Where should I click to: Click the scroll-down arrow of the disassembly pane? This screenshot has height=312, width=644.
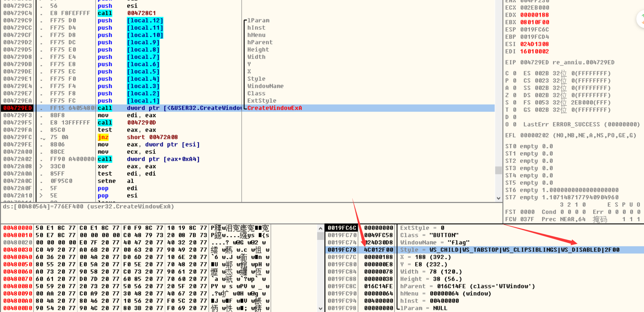[499, 198]
